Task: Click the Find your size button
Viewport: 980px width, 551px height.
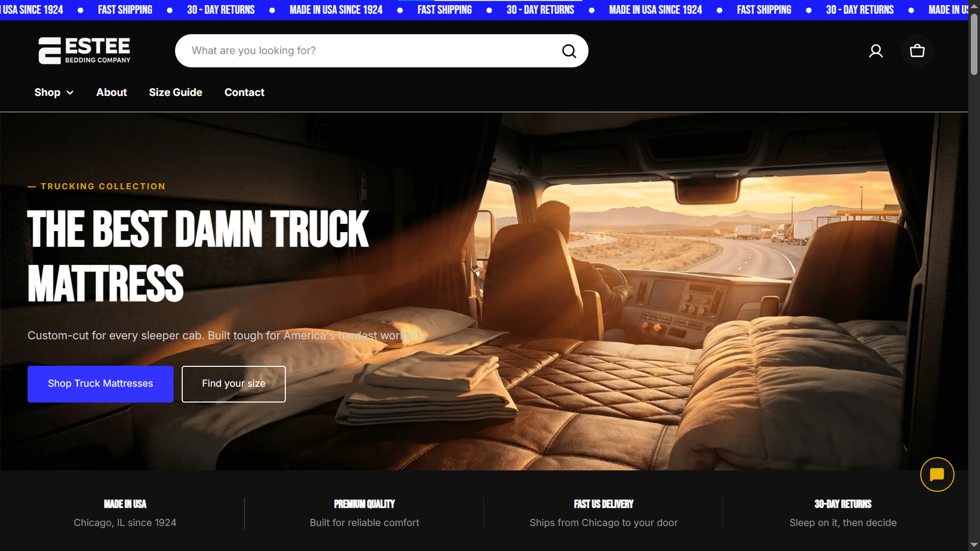Action: [x=234, y=384]
